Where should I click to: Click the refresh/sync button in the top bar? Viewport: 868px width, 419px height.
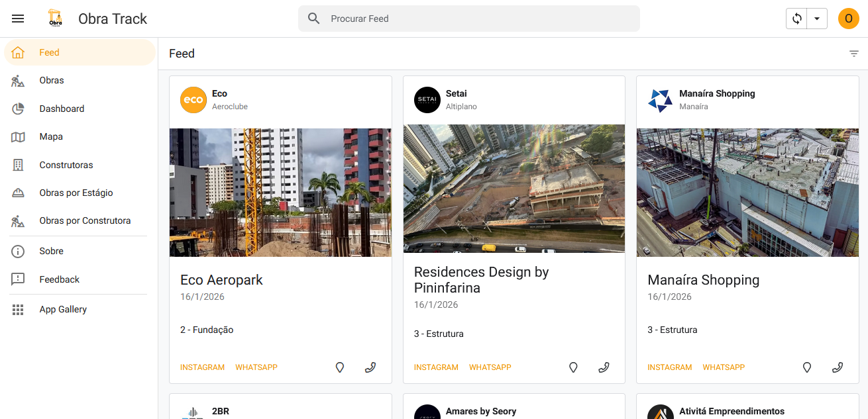click(797, 19)
